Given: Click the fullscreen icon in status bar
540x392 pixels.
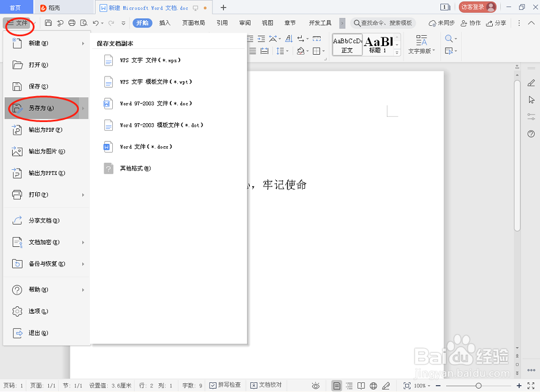Looking at the screenshot, I should (x=531, y=386).
